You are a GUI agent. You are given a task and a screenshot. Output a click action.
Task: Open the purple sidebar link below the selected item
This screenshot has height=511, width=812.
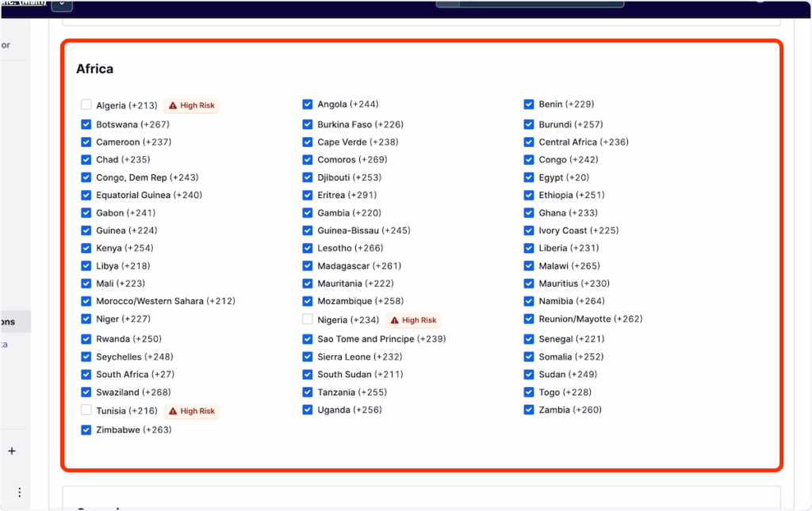(5, 345)
